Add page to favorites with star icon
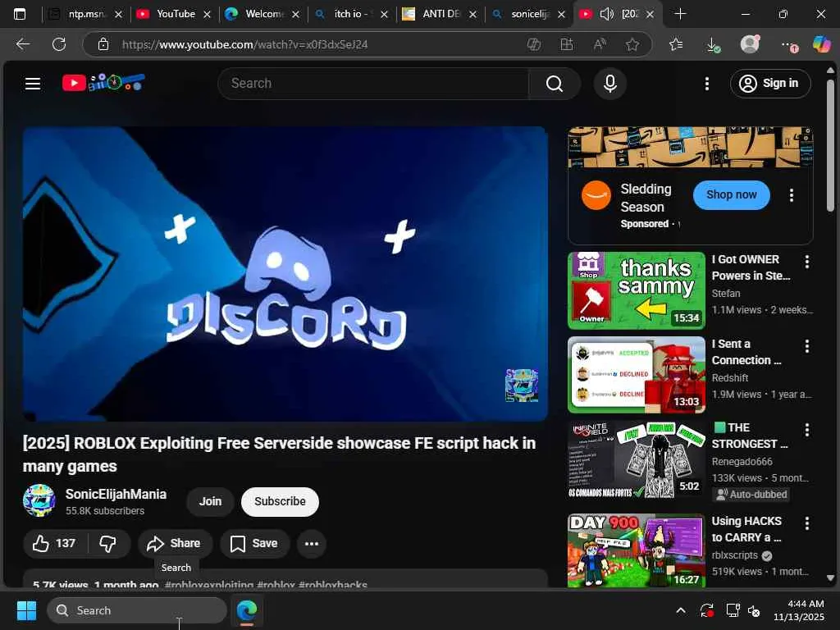 (632, 44)
